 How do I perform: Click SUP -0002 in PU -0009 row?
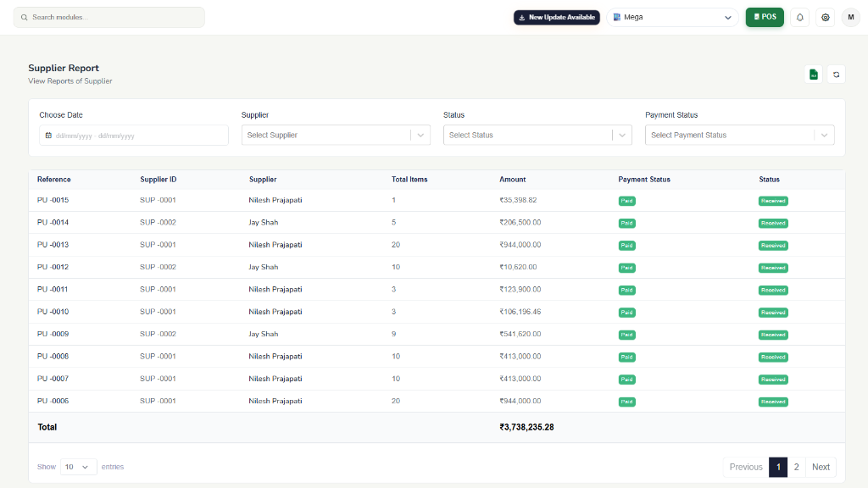point(158,334)
